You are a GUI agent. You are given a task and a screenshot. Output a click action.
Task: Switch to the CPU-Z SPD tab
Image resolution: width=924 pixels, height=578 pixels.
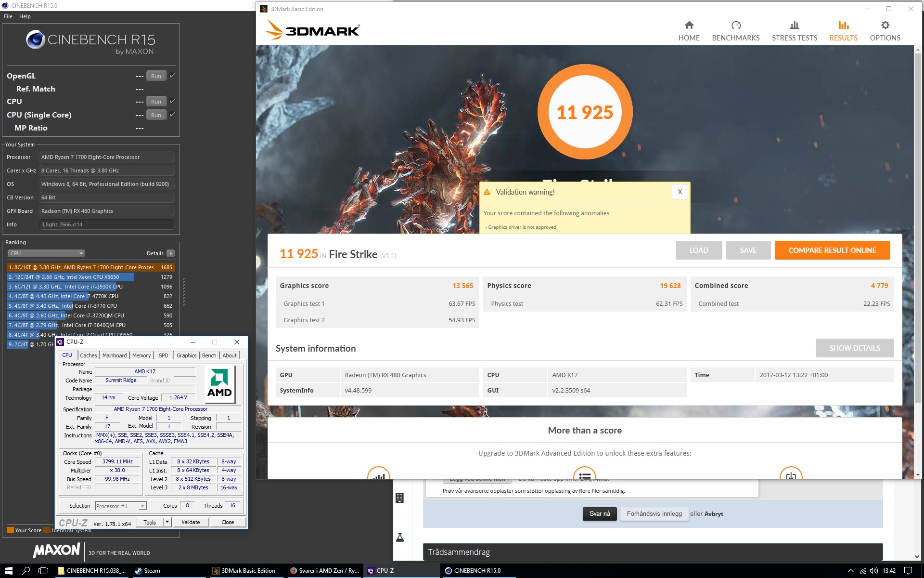pos(164,355)
